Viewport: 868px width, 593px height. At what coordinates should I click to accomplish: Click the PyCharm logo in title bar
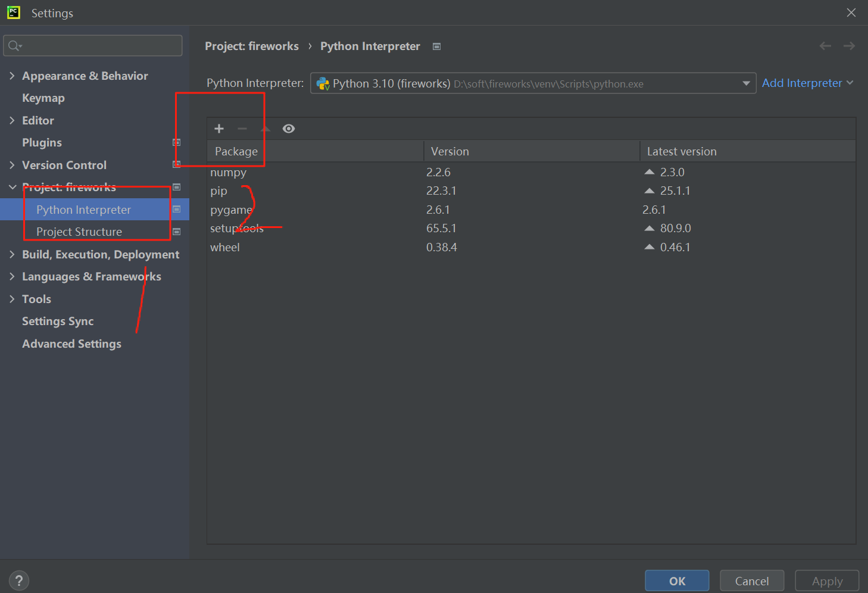point(14,13)
